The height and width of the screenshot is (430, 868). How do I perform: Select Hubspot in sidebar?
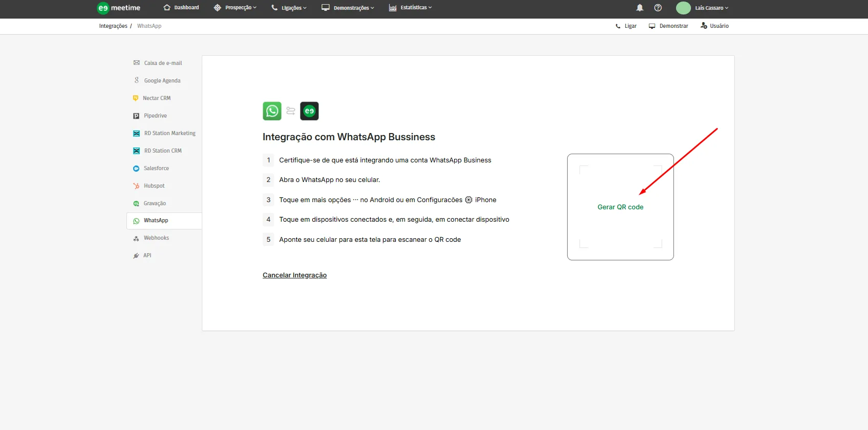[154, 186]
